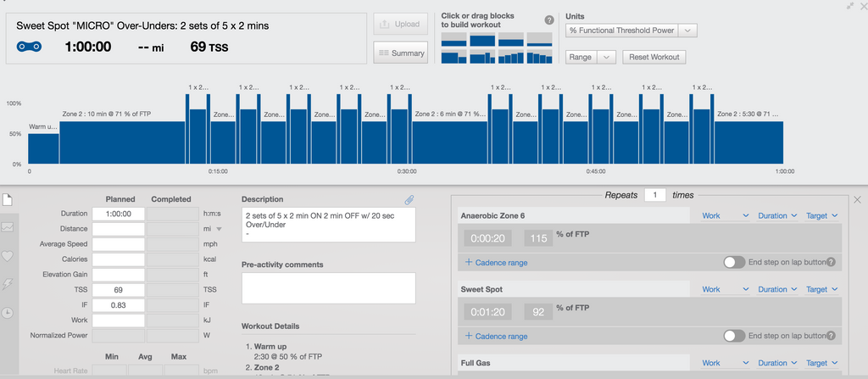This screenshot has height=379, width=868.
Task: Close the step editor panel with the X
Action: 858,199
